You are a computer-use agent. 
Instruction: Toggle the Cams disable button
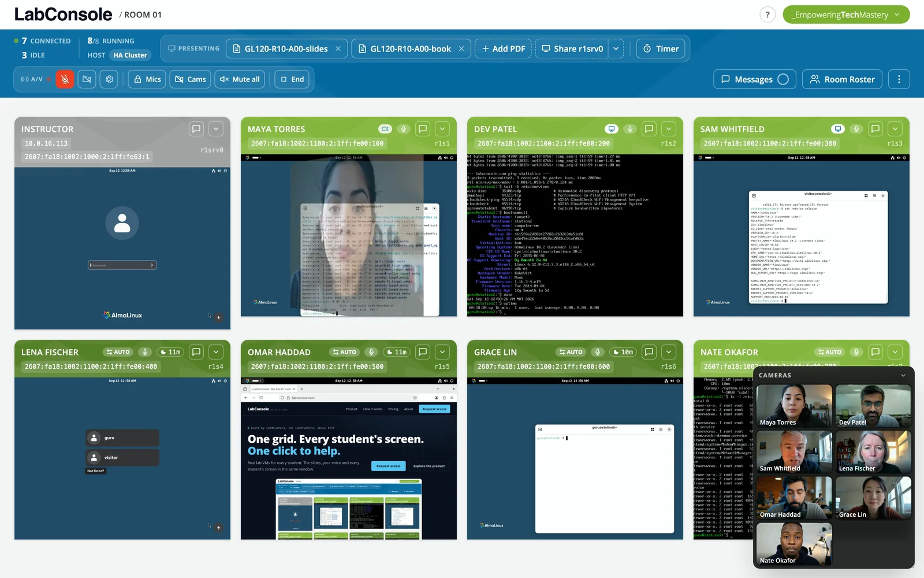pos(191,79)
